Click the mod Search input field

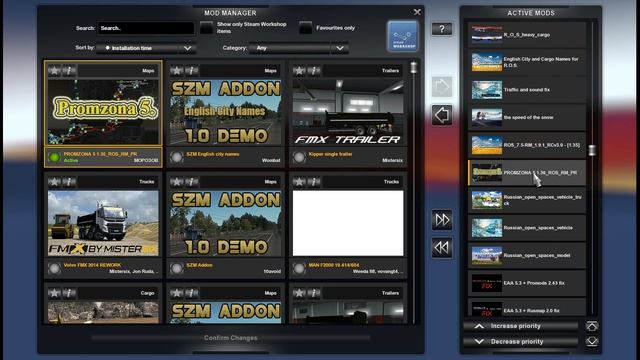pos(146,28)
